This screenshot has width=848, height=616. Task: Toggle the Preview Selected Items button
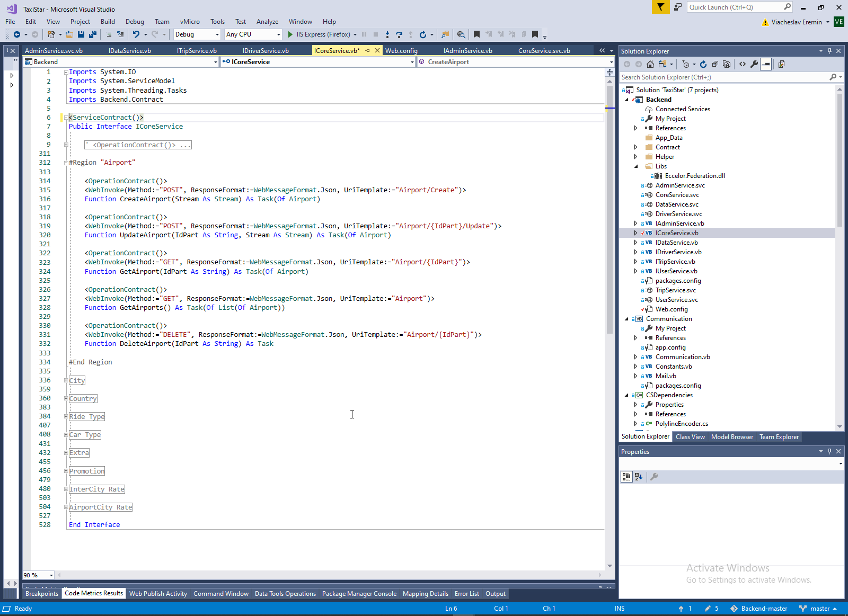[x=766, y=64]
